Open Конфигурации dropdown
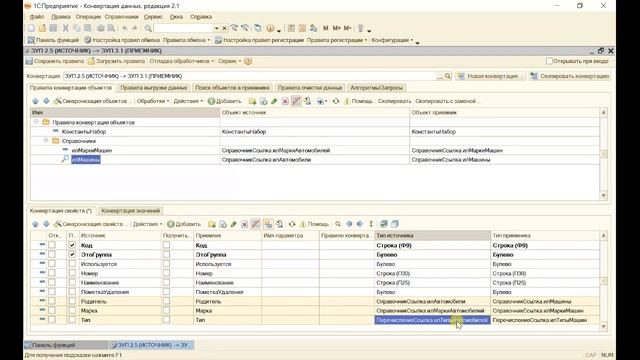Image resolution: width=640 pixels, height=360 pixels. [x=393, y=40]
